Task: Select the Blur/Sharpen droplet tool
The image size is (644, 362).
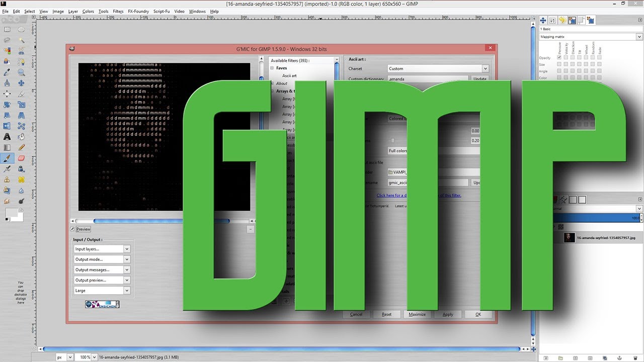Action: tap(22, 190)
